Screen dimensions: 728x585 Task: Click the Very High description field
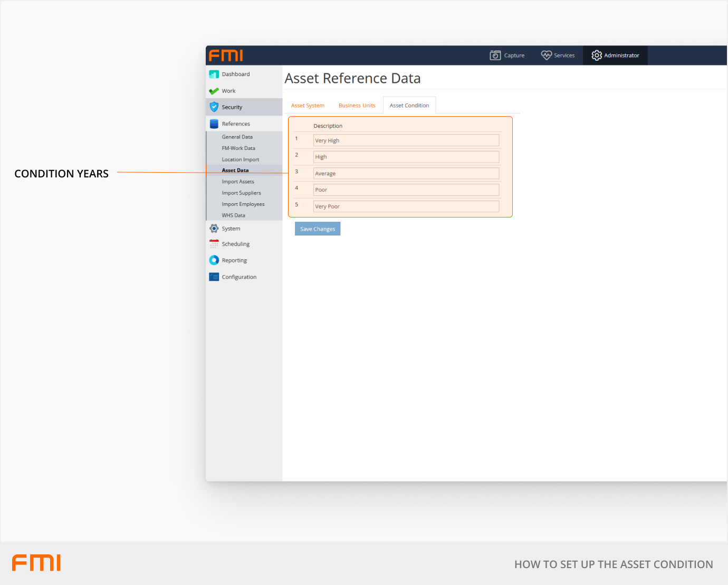coord(406,140)
